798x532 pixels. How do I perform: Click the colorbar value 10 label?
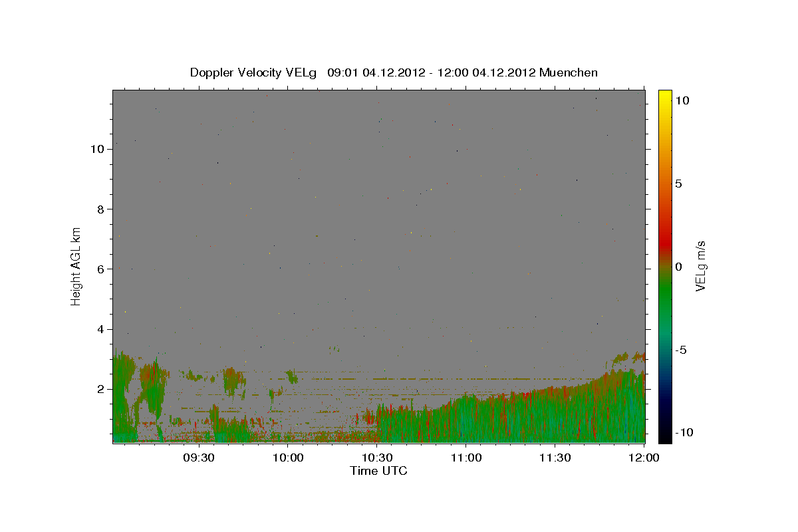pos(682,100)
